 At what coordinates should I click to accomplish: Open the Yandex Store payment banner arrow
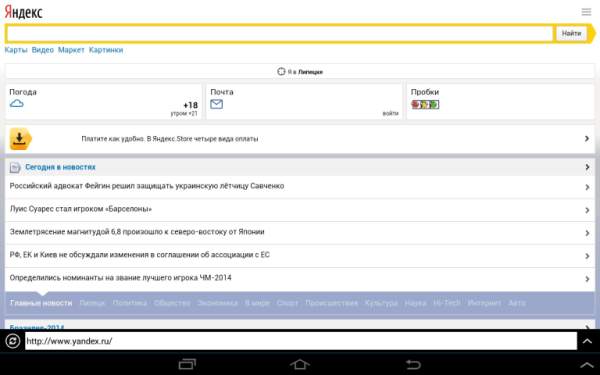tap(587, 139)
